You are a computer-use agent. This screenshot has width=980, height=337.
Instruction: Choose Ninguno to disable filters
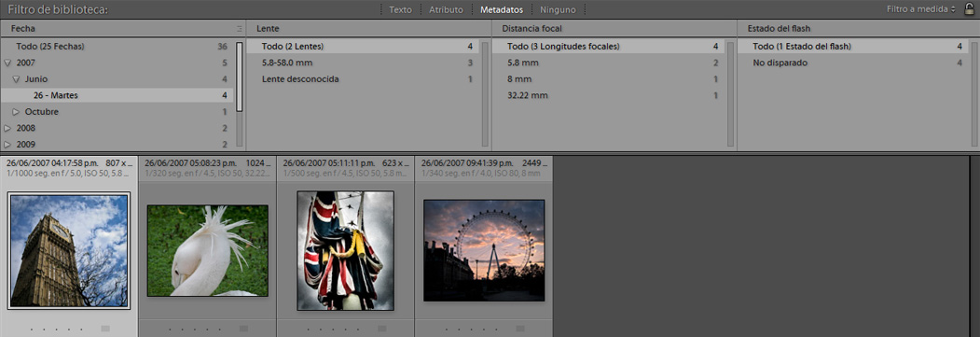[x=558, y=9]
